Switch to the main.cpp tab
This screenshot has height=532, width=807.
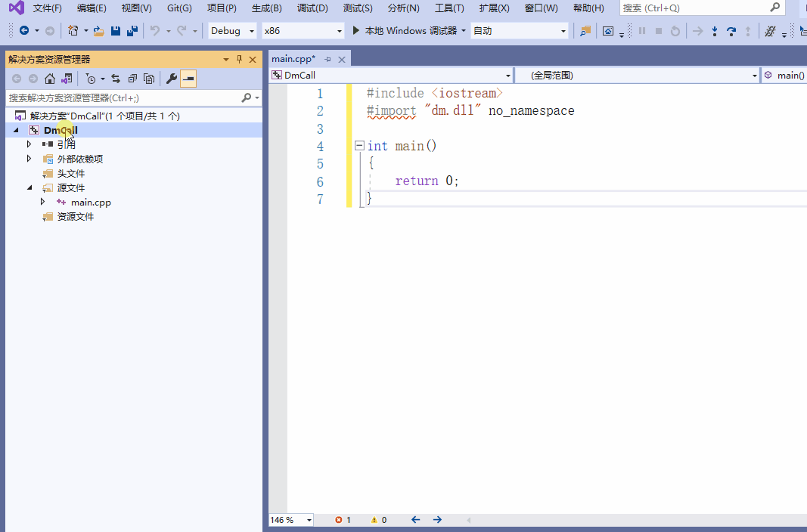pos(293,59)
